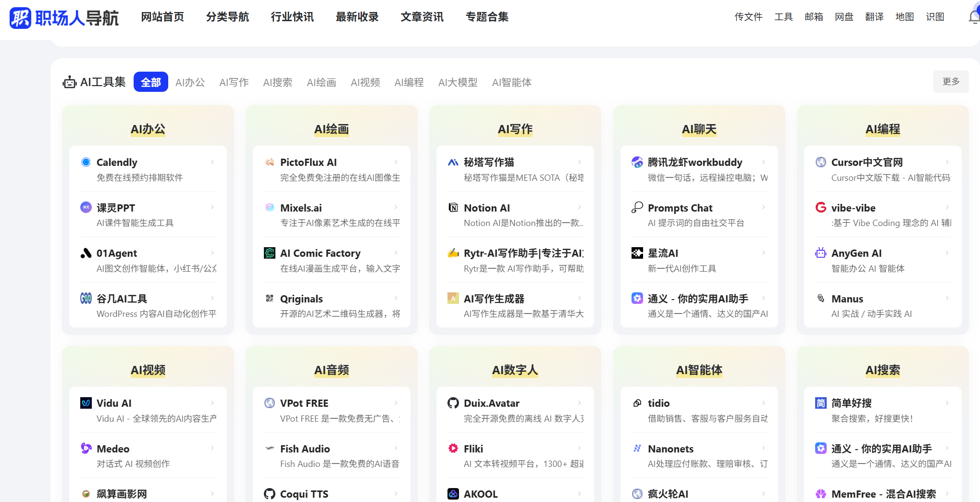Screen dimensions: 980x502
Task: Click the Qriginals QR icon
Action: pyautogui.click(x=270, y=298)
